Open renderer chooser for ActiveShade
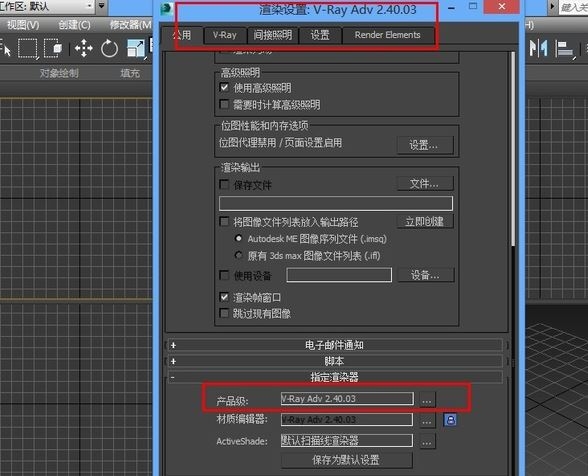 pos(427,441)
